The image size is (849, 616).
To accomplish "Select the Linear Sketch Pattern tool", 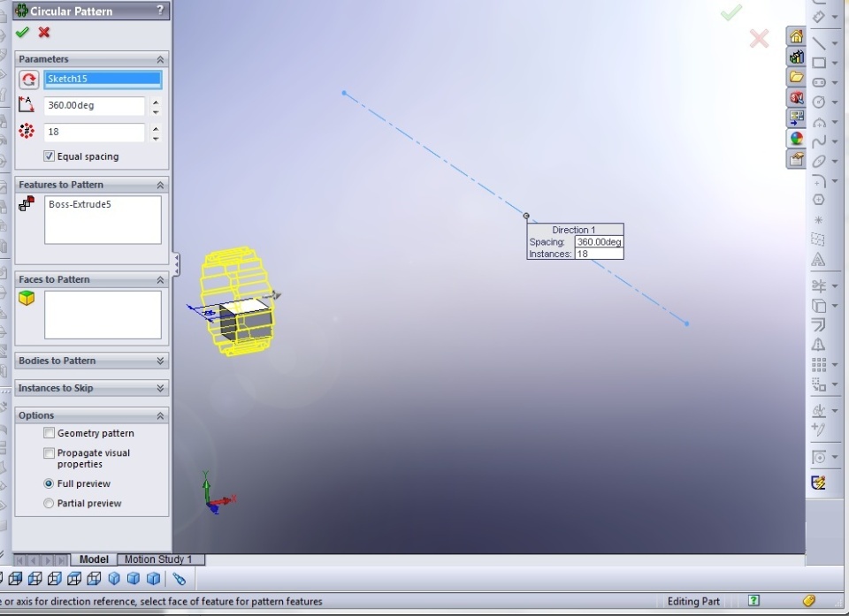I will (819, 365).
